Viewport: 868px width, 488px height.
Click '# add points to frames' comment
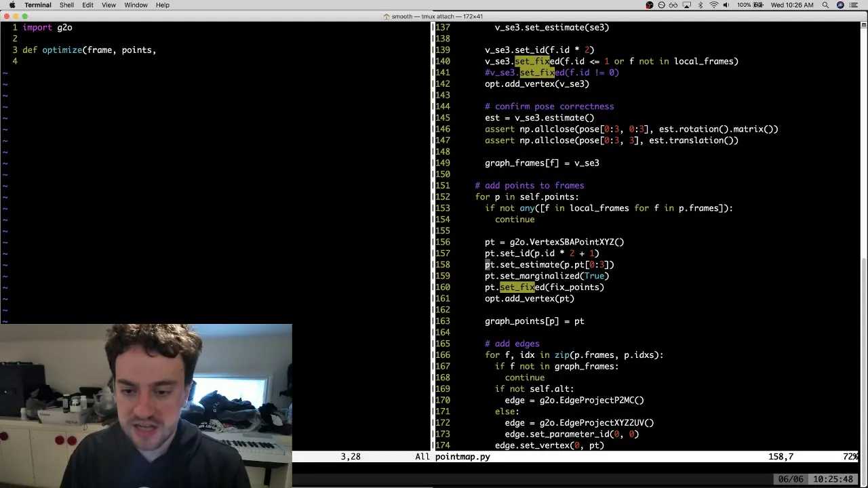(530, 186)
